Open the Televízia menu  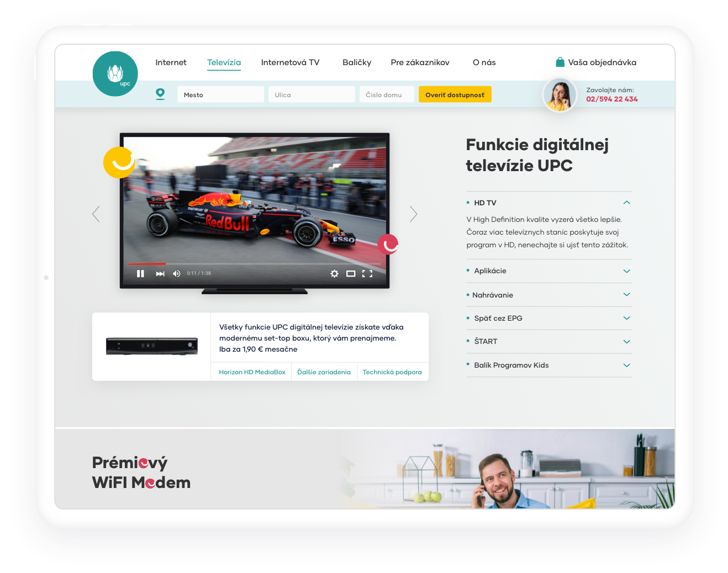pyautogui.click(x=224, y=62)
